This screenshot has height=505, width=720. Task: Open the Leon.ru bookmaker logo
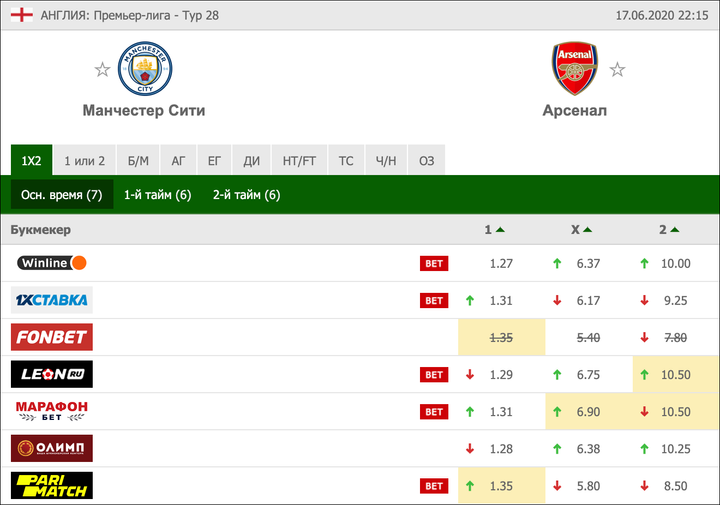point(52,374)
